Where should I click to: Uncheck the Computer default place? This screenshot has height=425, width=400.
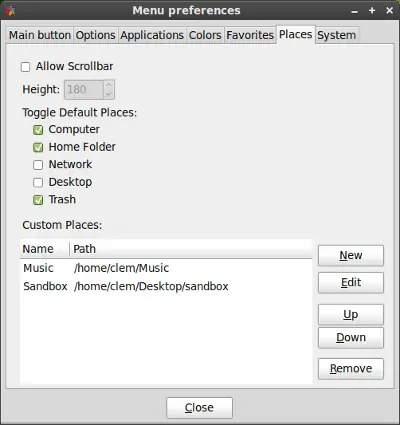38,130
